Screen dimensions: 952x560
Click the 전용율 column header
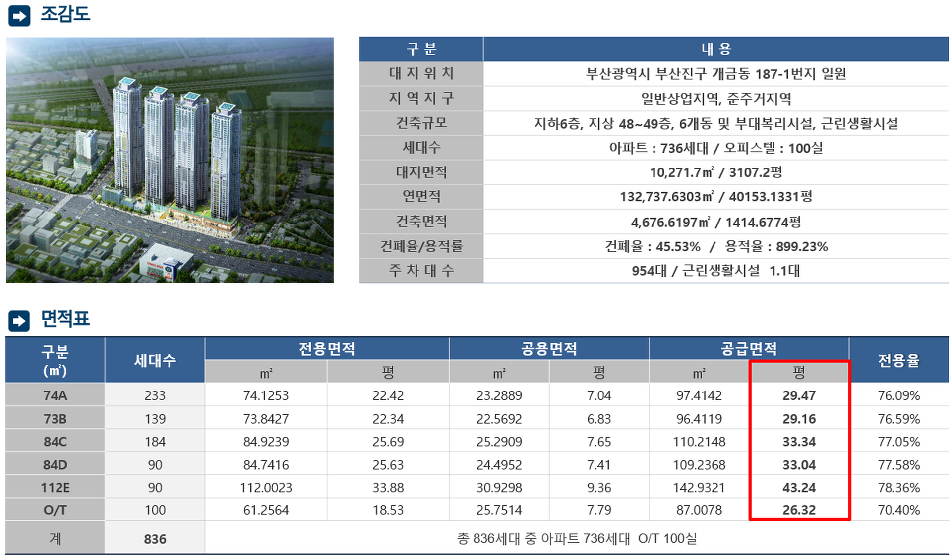(x=898, y=360)
